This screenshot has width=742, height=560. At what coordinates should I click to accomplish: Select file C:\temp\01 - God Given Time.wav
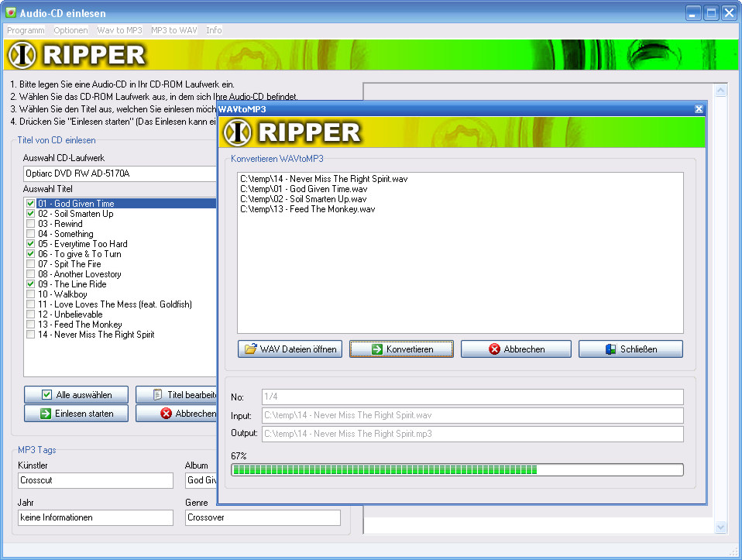304,189
